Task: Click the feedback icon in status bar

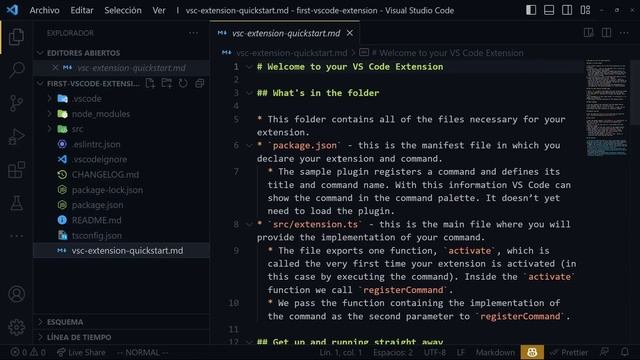Action: pos(604,352)
